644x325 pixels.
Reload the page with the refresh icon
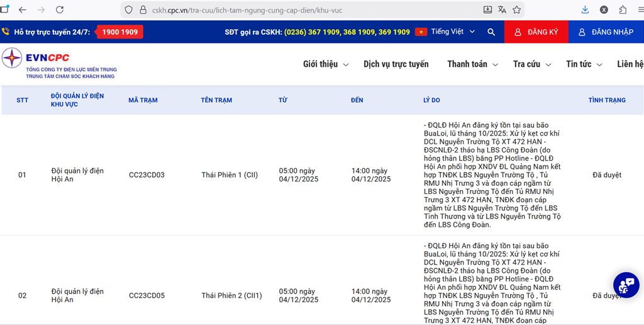point(60,9)
